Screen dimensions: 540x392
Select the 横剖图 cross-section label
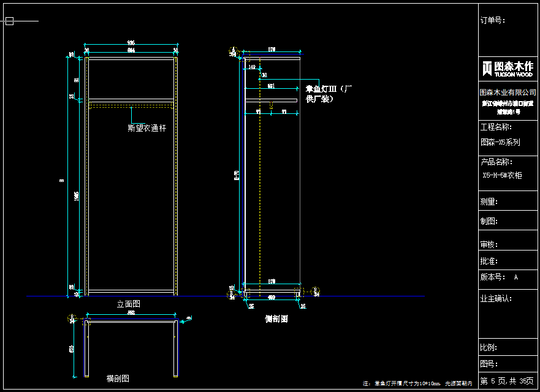click(117, 379)
